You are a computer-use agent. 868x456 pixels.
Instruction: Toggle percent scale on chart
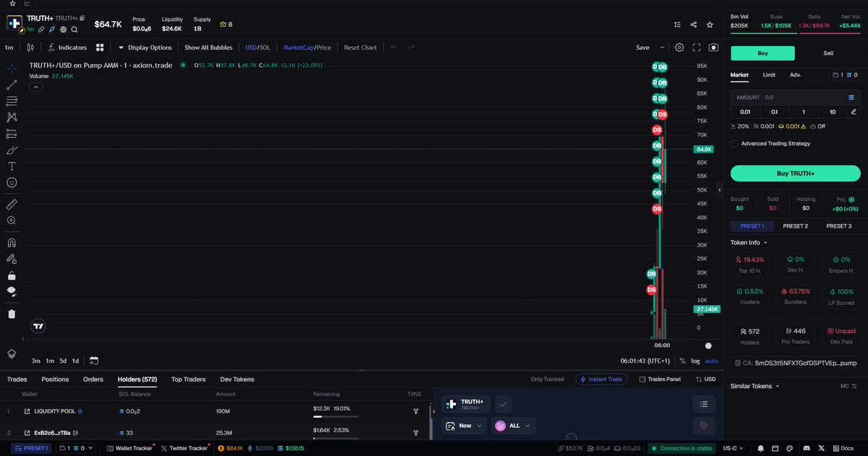tap(682, 361)
